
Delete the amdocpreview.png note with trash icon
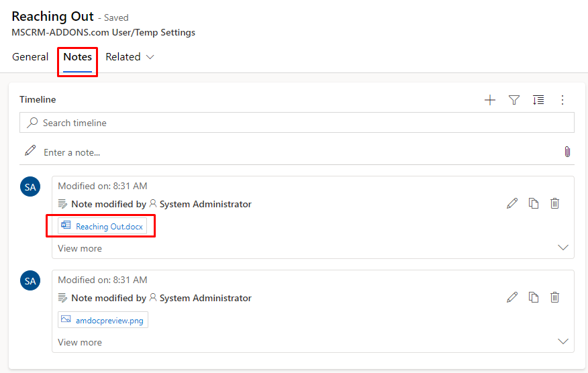[554, 297]
